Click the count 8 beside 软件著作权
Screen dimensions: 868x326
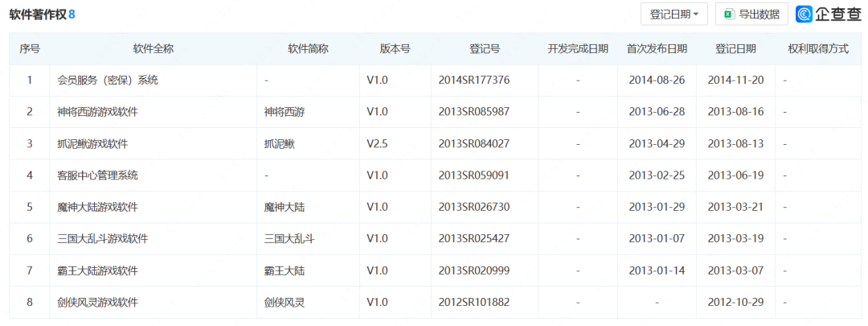pyautogui.click(x=72, y=15)
